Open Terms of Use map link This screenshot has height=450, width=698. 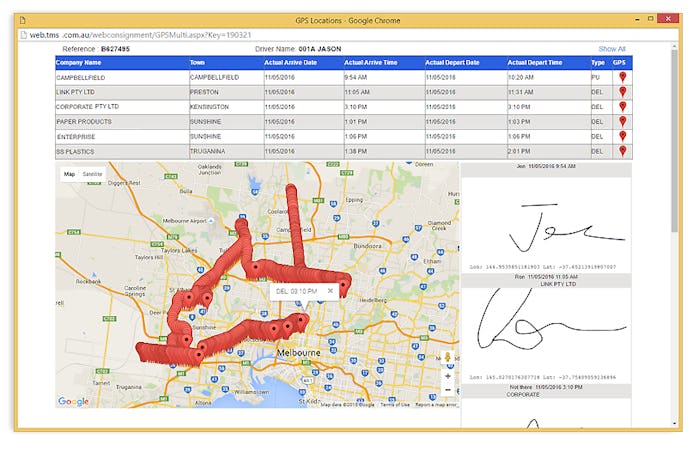395,405
